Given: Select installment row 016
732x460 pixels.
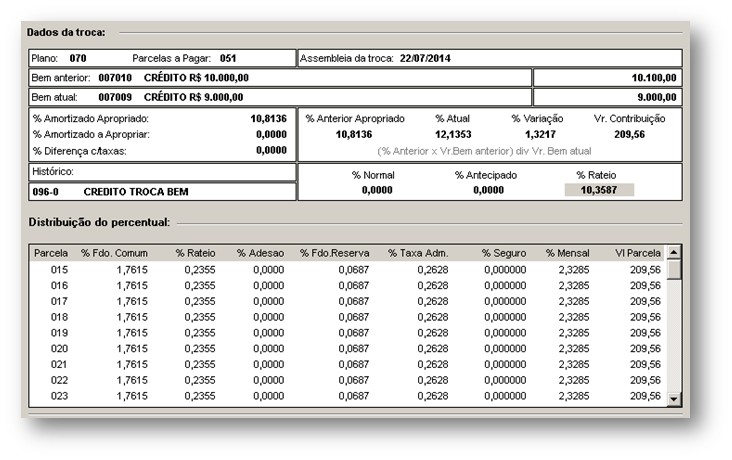Looking at the screenshot, I should point(348,285).
